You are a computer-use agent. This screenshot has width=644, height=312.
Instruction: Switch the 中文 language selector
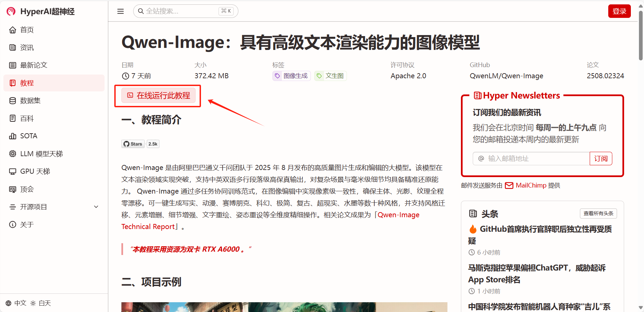[16, 303]
